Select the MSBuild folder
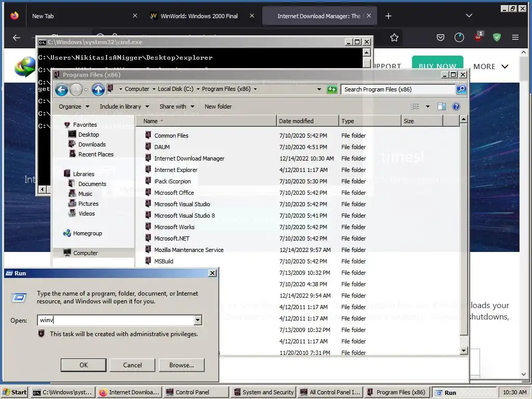 [x=164, y=261]
